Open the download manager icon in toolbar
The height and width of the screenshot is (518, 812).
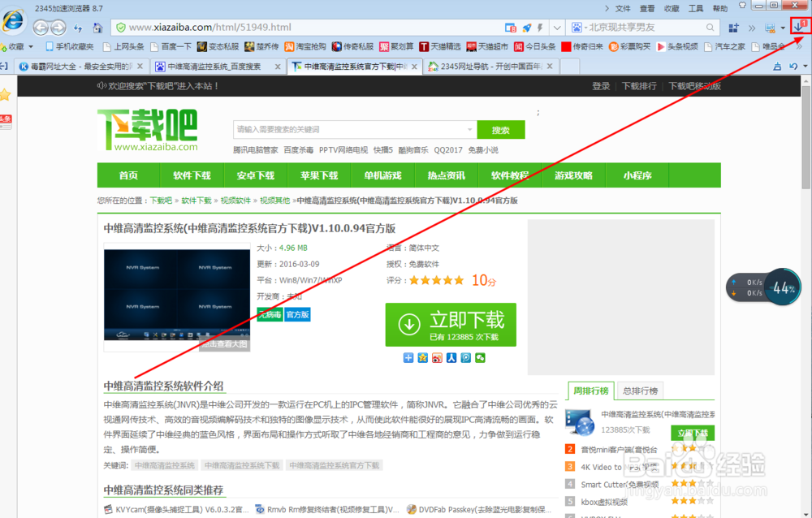(801, 25)
